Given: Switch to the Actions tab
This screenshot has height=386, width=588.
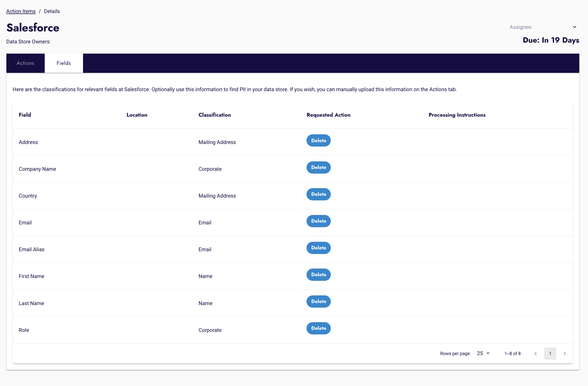Looking at the screenshot, I should [x=26, y=63].
